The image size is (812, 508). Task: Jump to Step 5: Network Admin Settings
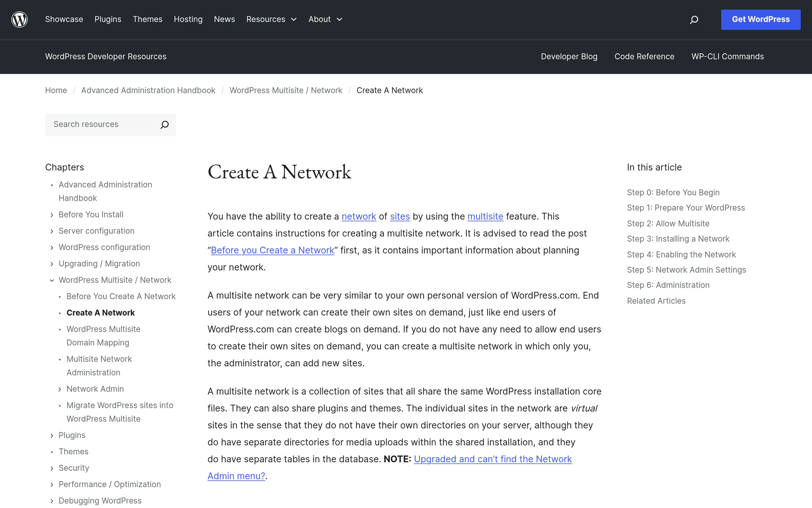coord(686,270)
